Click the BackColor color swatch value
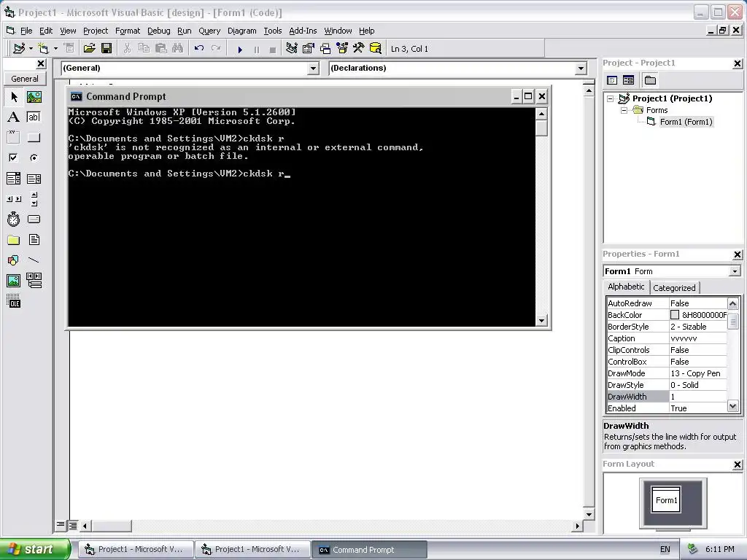 675,315
